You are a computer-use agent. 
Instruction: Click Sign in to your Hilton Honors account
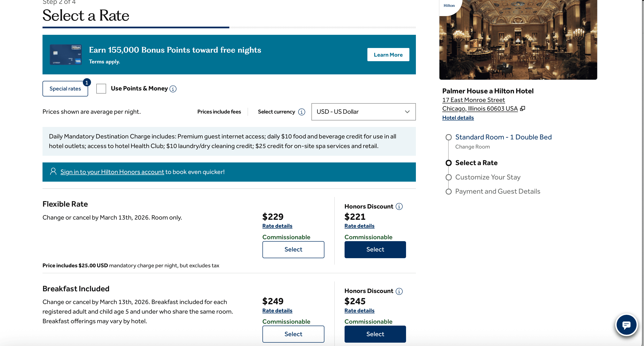tap(112, 172)
